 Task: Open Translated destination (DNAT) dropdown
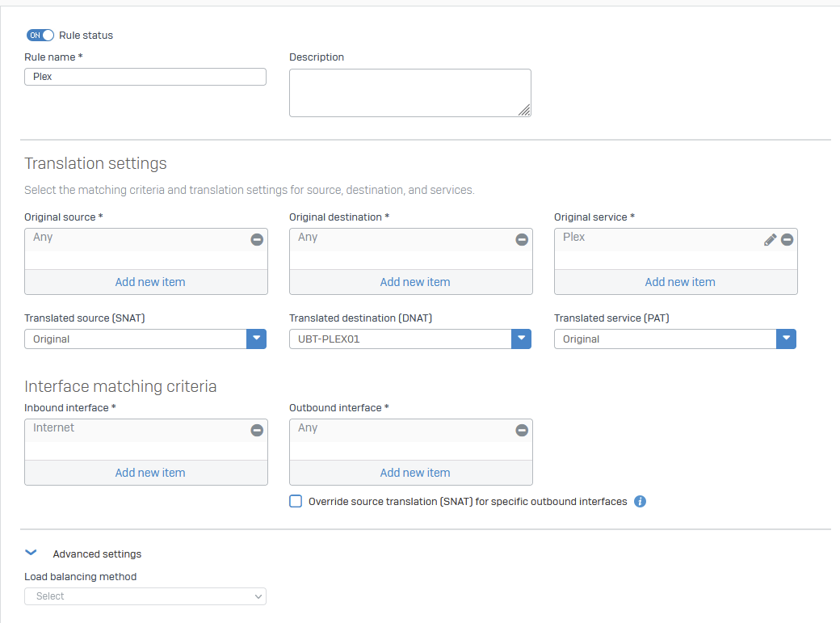[521, 339]
